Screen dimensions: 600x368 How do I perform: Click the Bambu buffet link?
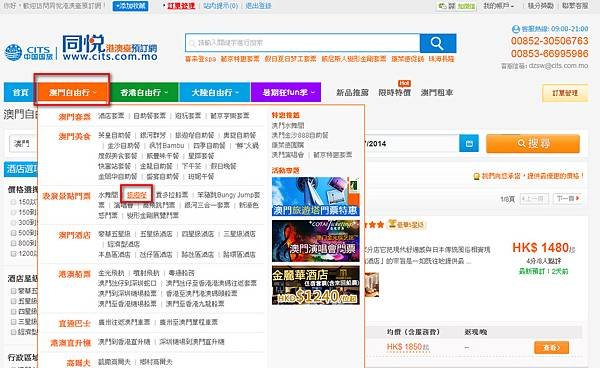[x=166, y=146]
